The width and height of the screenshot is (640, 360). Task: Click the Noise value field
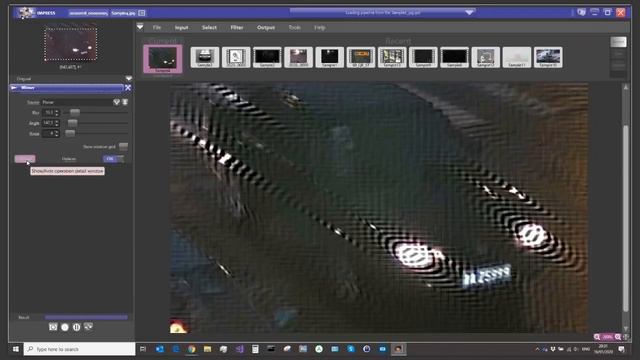(51, 134)
